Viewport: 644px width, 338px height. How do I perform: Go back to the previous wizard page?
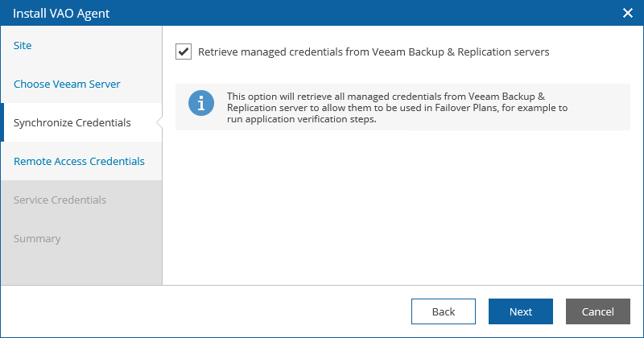[444, 311]
